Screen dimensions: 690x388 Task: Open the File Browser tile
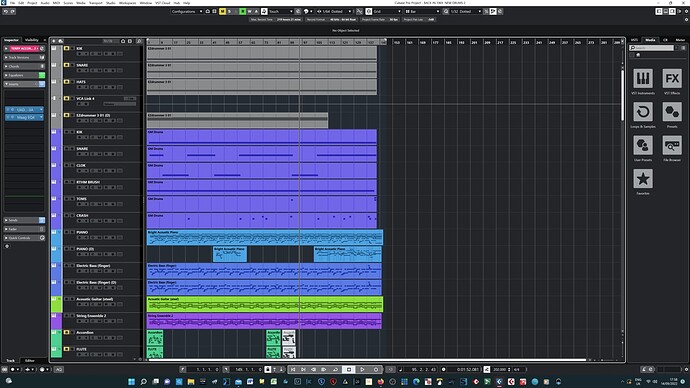click(x=672, y=146)
